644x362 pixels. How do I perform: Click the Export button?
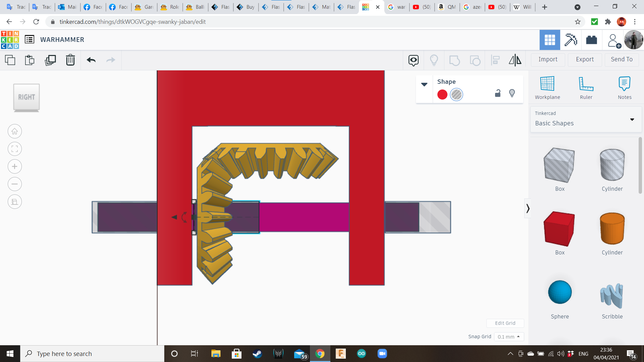(x=584, y=59)
